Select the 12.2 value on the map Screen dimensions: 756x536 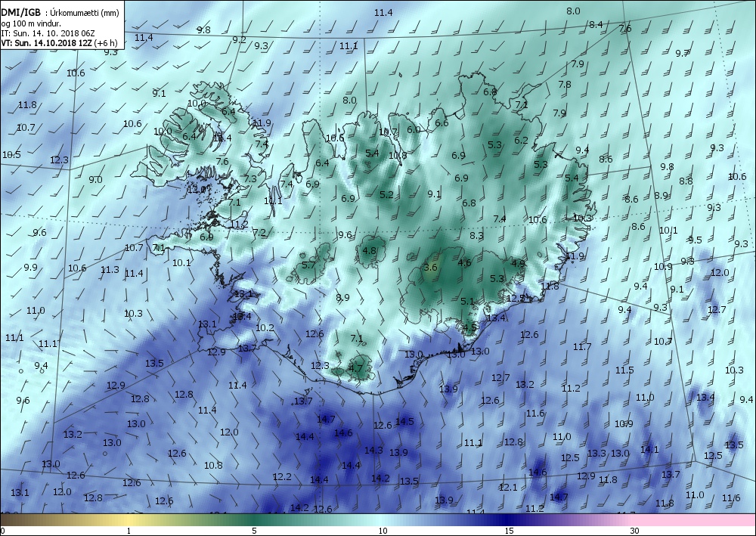pyautogui.click(x=282, y=477)
